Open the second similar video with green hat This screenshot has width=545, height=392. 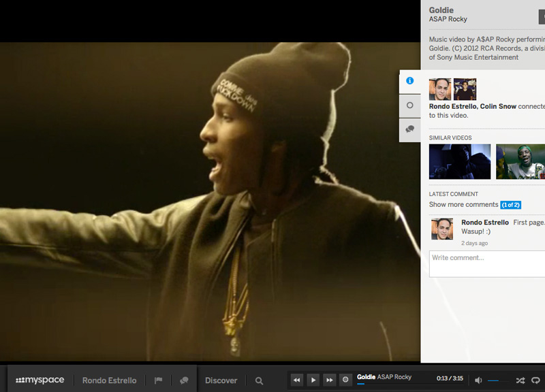point(520,161)
